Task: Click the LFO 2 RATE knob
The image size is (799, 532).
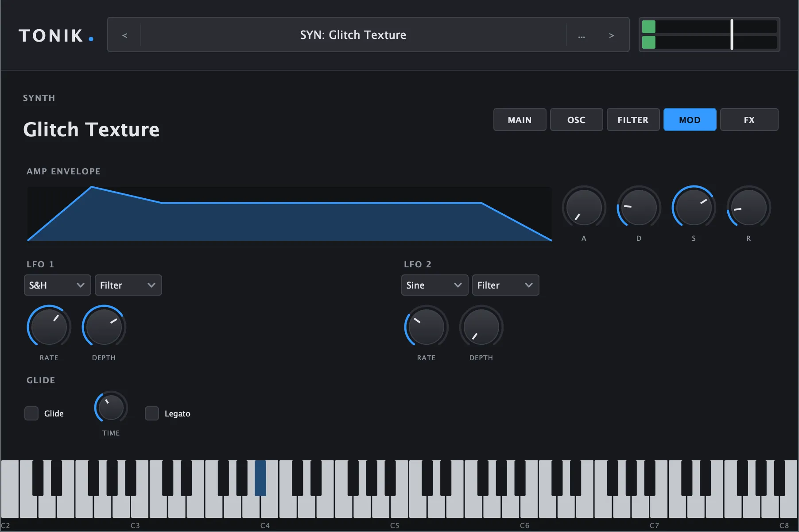Action: click(x=426, y=327)
